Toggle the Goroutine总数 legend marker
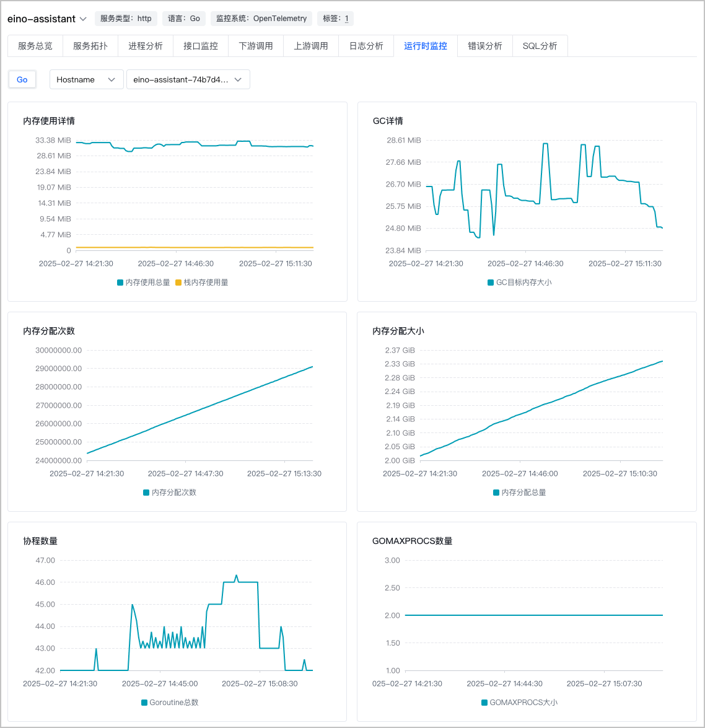 (x=144, y=703)
